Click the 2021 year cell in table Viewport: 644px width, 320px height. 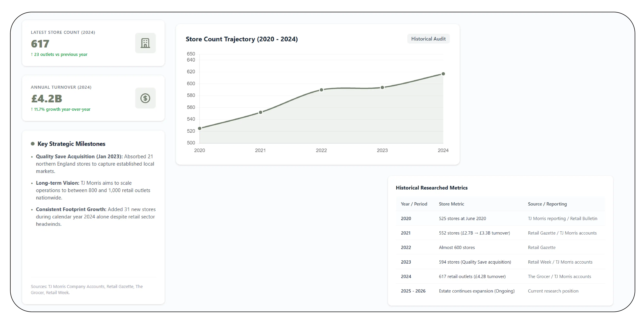click(406, 233)
